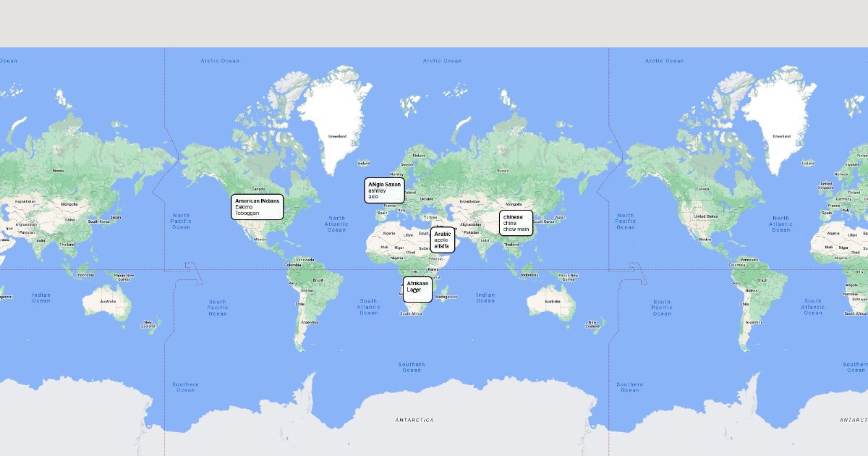Open the Anglo Saxon info box title
Image resolution: width=868 pixels, height=456 pixels.
click(384, 185)
